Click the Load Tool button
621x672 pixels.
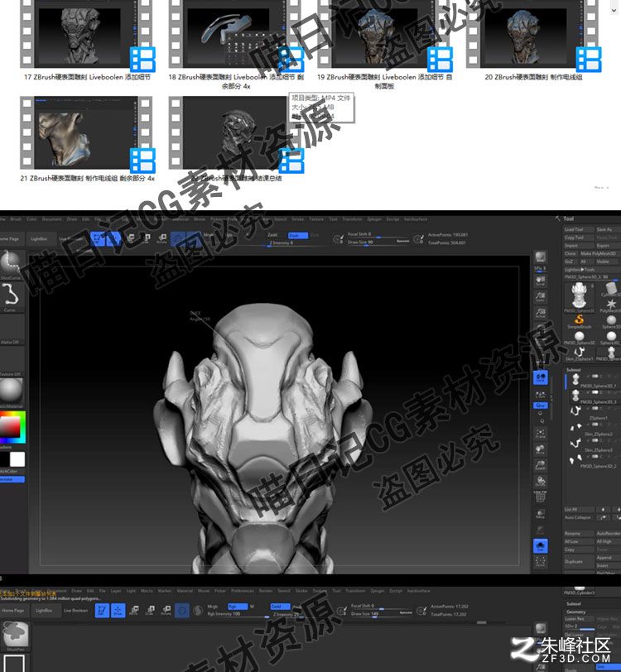click(x=578, y=229)
